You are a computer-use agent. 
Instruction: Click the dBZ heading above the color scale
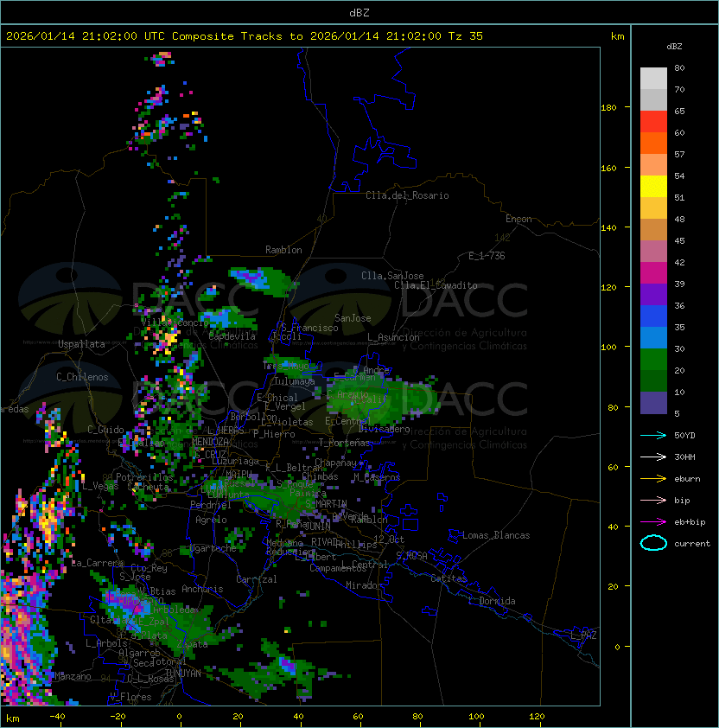(x=674, y=47)
